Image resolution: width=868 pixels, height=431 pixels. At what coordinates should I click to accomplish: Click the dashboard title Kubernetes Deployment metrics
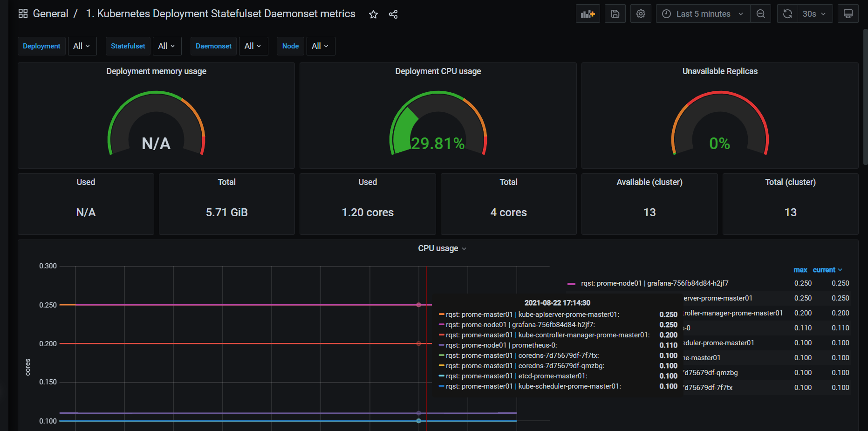point(220,14)
